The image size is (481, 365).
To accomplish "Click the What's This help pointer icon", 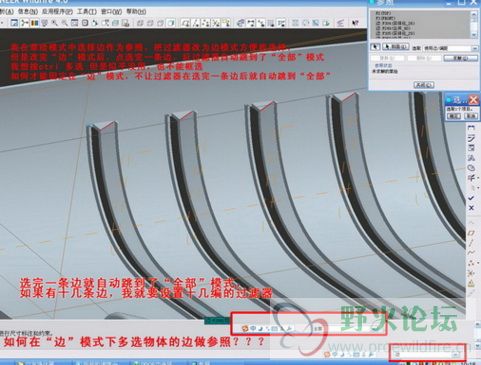I will (x=355, y=23).
